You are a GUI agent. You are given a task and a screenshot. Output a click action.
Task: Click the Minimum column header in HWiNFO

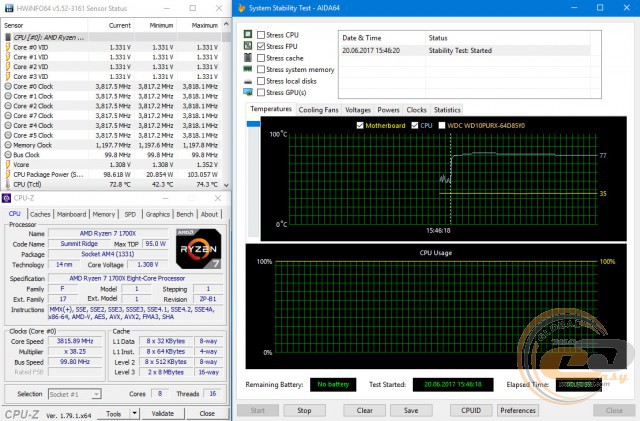156,25
